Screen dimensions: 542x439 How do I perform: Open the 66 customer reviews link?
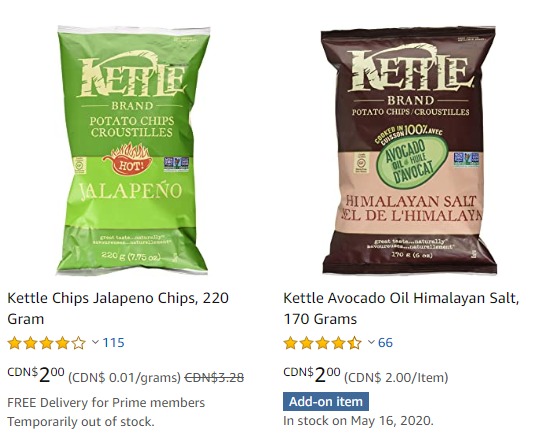385,343
